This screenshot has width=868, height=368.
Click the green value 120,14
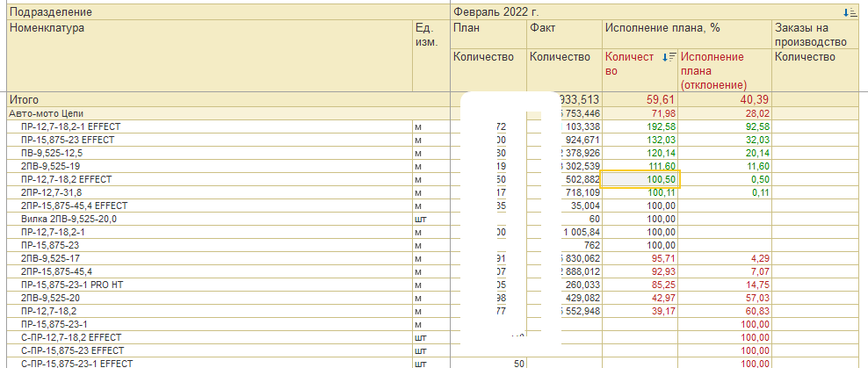661,154
